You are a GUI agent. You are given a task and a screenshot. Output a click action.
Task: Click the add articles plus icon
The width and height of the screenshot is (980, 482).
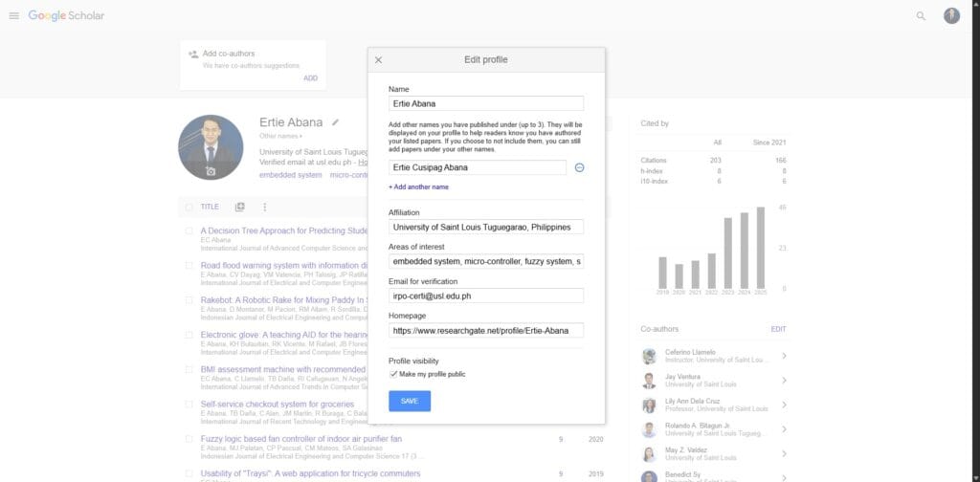point(239,207)
